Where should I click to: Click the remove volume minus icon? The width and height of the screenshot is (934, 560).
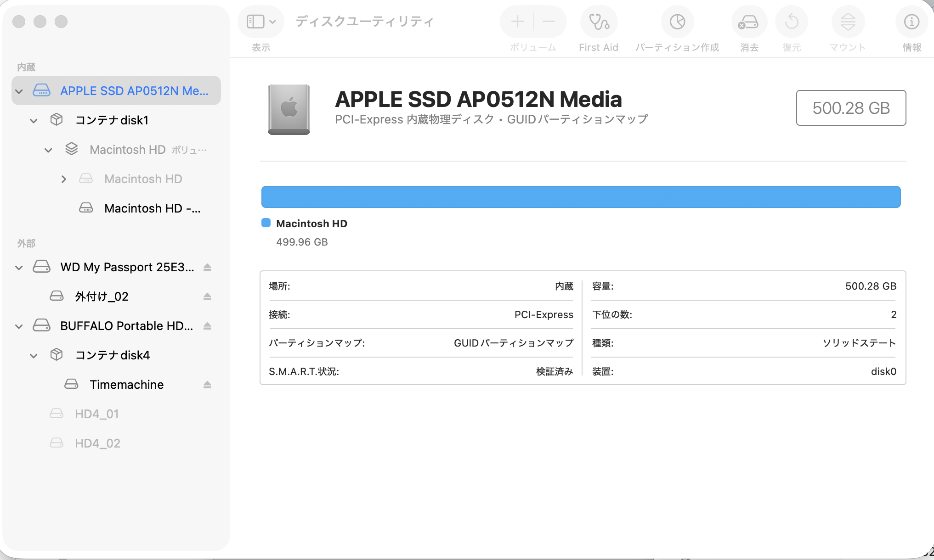549,22
